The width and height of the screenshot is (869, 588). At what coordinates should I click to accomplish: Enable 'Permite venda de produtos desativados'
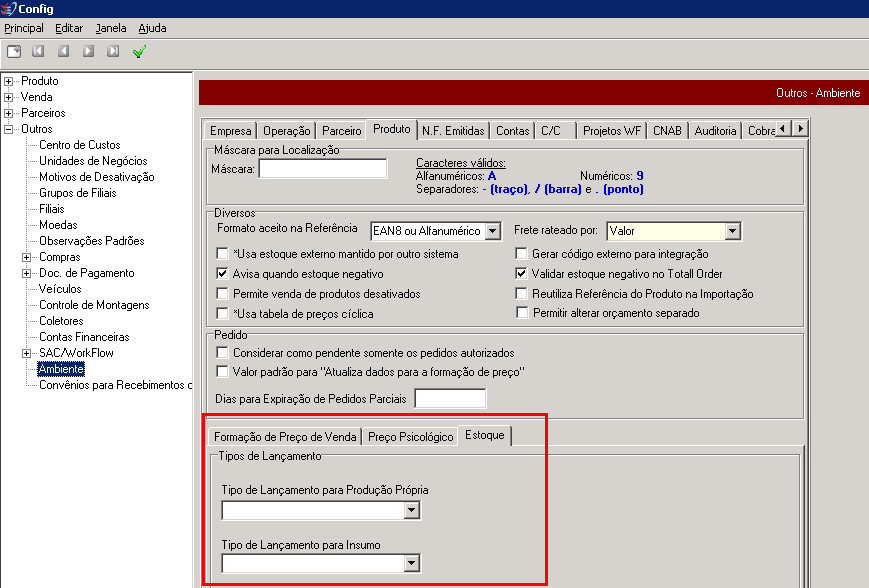coord(222,293)
